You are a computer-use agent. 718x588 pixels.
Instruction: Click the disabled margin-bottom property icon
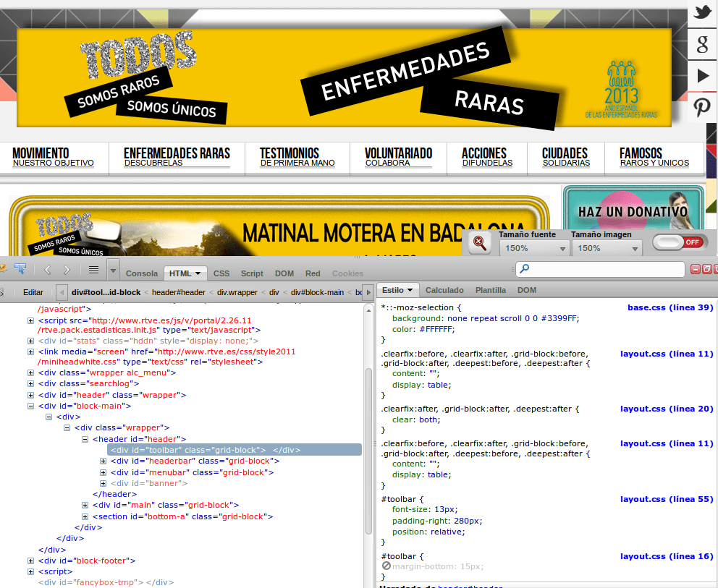click(x=387, y=566)
